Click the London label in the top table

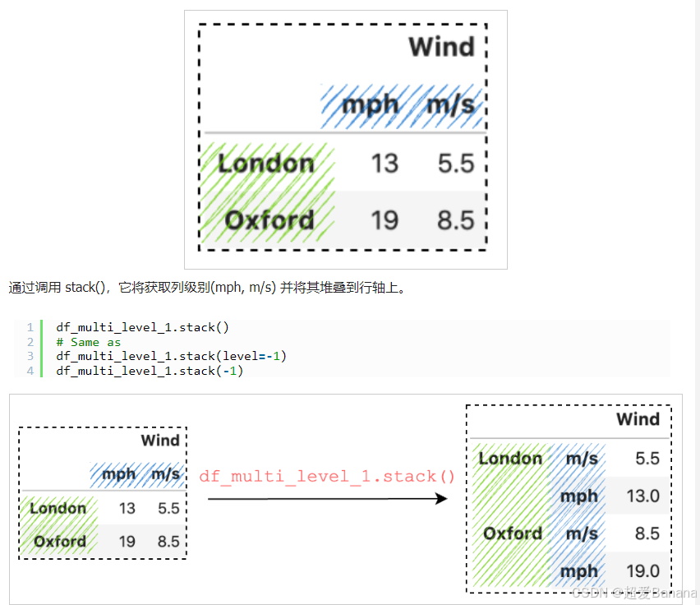pyautogui.click(x=266, y=163)
